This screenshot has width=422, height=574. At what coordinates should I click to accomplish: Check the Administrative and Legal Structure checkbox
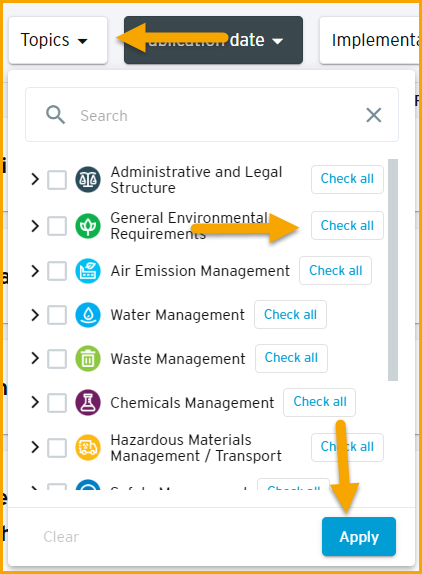click(x=57, y=179)
